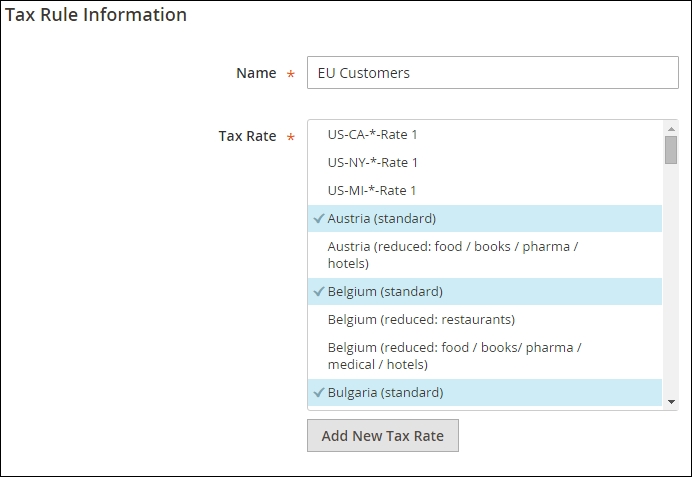Click the Add New Tax Rate button
The height and width of the screenshot is (477, 692).
382,436
